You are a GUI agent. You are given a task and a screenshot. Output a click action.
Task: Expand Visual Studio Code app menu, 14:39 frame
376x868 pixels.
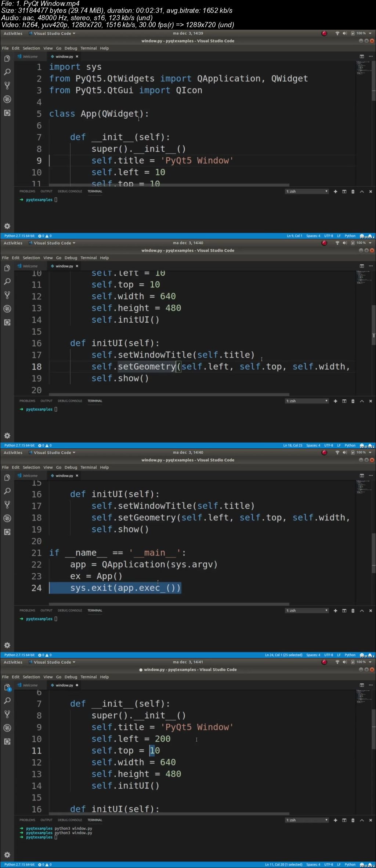[x=52, y=33]
